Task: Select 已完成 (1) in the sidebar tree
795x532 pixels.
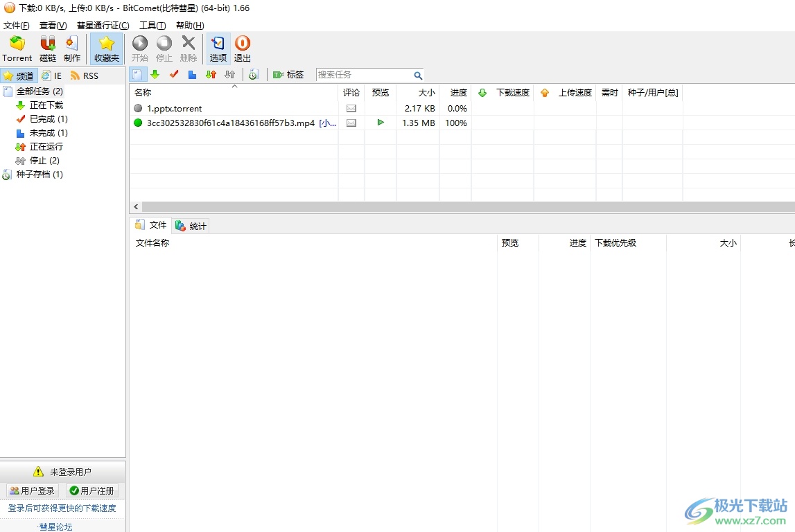Action: (49, 119)
